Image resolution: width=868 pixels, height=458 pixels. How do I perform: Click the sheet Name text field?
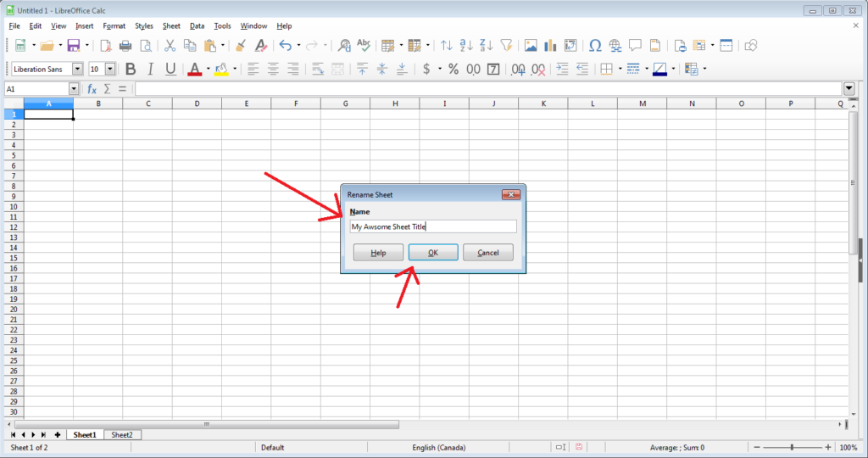click(x=432, y=226)
